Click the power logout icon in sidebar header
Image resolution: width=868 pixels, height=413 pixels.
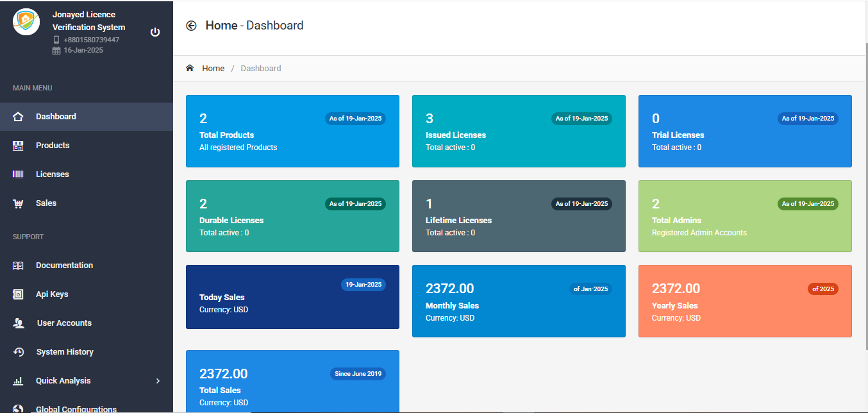[155, 32]
